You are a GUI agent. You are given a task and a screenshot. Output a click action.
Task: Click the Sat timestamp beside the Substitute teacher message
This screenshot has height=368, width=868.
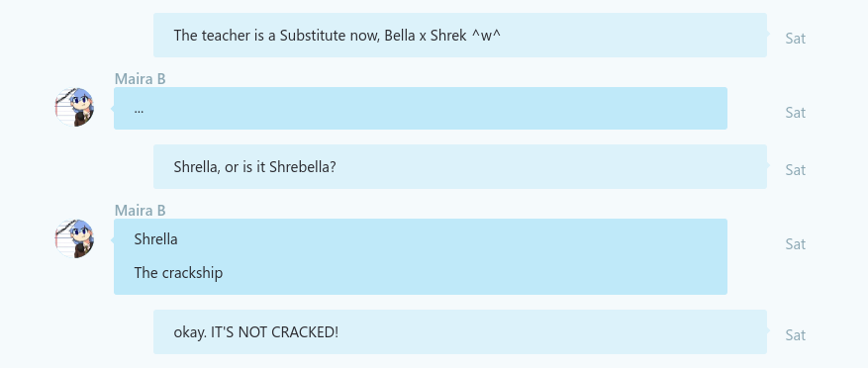click(x=795, y=39)
